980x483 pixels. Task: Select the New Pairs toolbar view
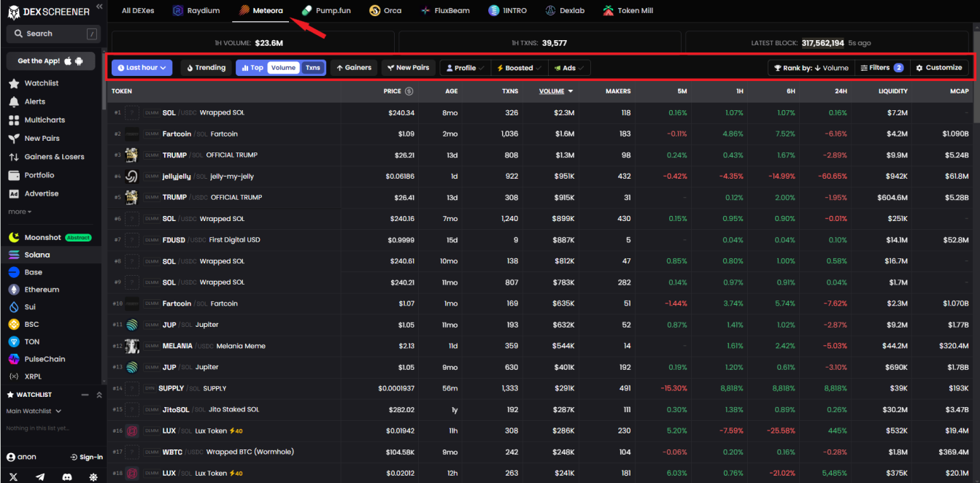(x=409, y=68)
